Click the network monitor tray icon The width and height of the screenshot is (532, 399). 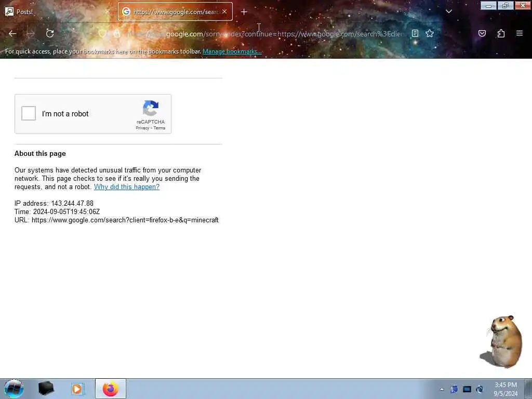pyautogui.click(x=467, y=389)
